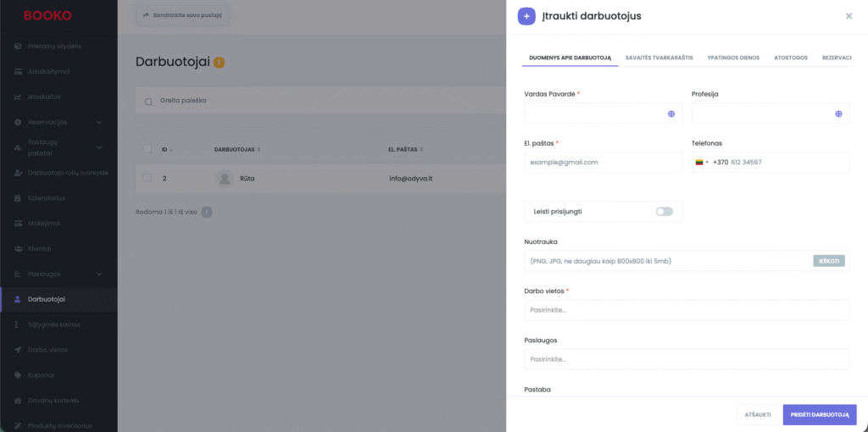Click the Atšaukti button

coord(757,414)
